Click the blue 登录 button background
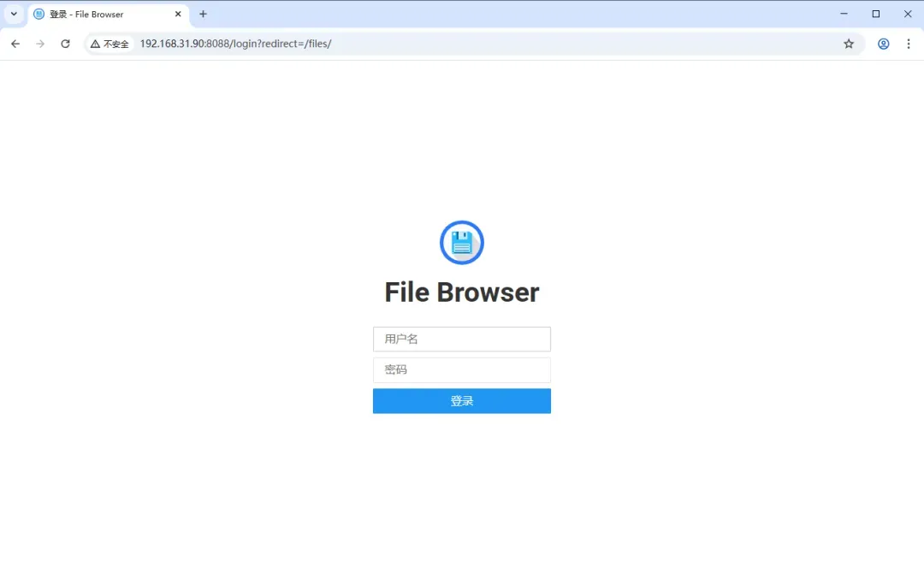924x579 pixels. [x=461, y=400]
